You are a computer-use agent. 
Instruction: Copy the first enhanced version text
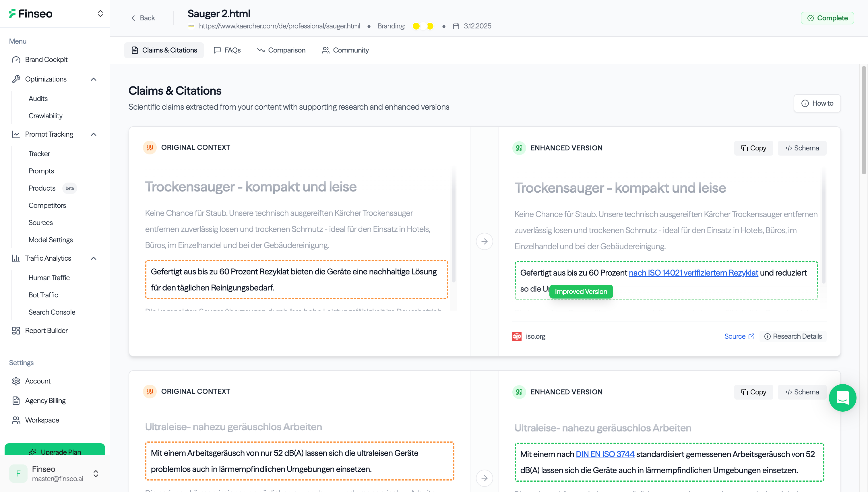[x=753, y=148]
